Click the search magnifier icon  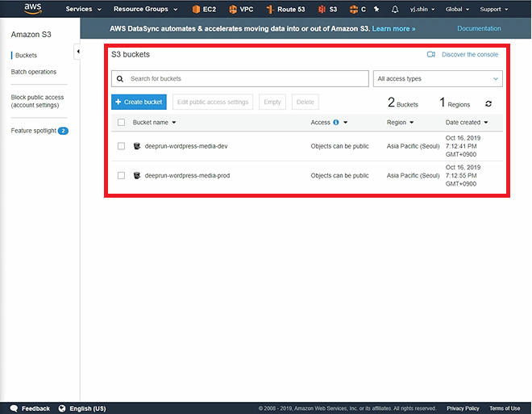[x=120, y=79]
